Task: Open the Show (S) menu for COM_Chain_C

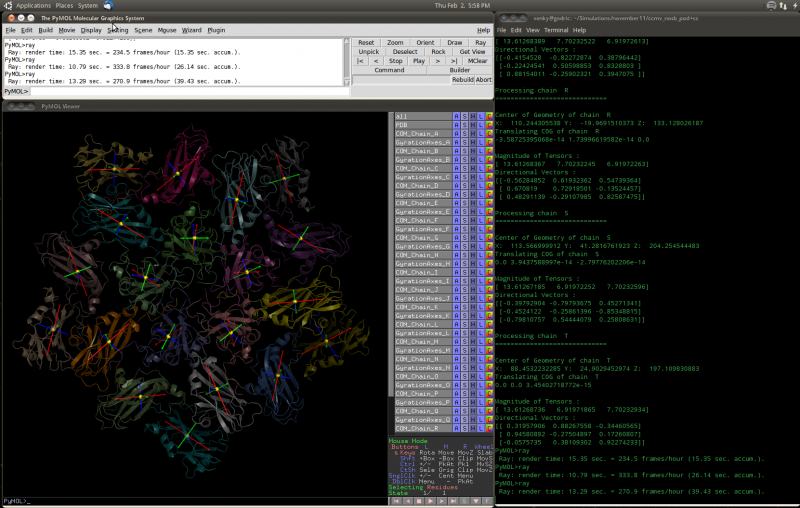Action: tap(465, 168)
